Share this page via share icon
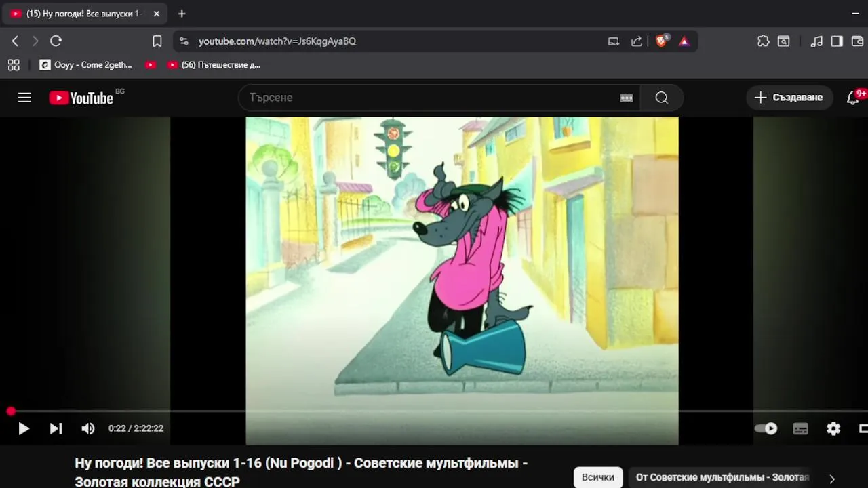 (x=636, y=41)
